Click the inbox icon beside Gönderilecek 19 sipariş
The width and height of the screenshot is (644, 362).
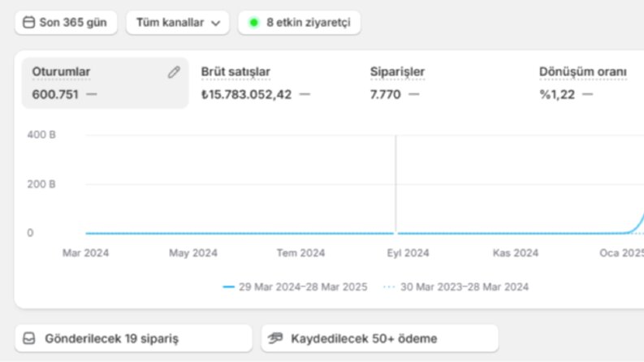tap(29, 338)
